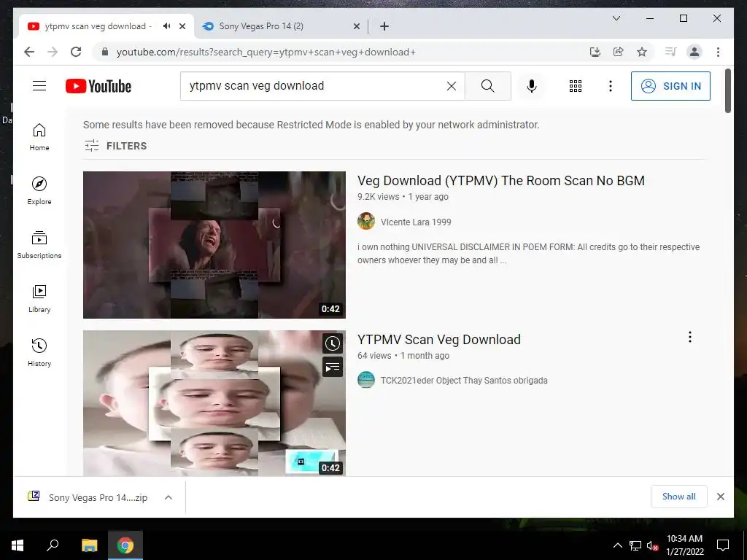Go to Home in the sidebar
747x560 pixels.
point(39,137)
